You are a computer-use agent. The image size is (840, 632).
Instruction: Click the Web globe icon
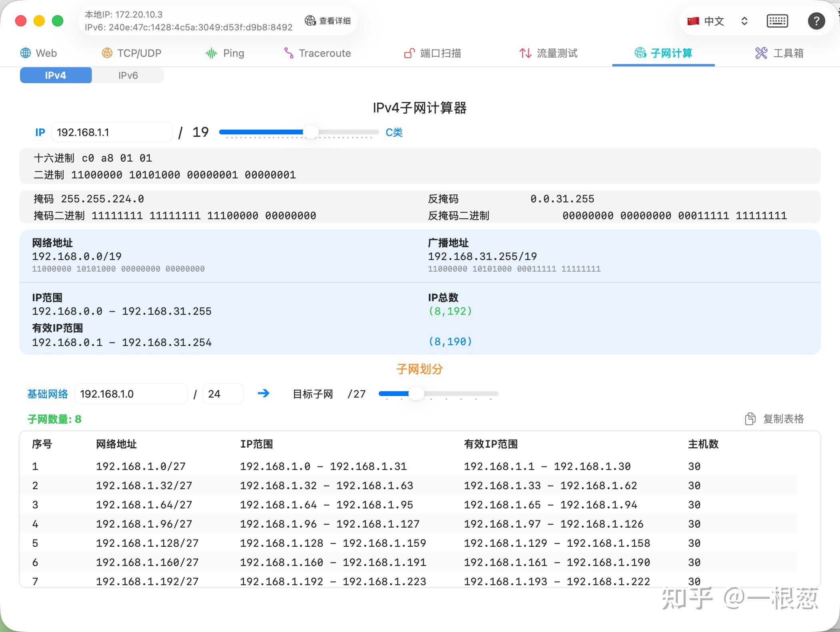click(26, 53)
